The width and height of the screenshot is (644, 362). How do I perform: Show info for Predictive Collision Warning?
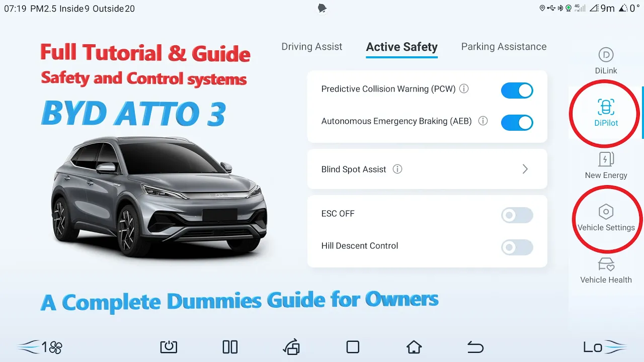point(464,89)
